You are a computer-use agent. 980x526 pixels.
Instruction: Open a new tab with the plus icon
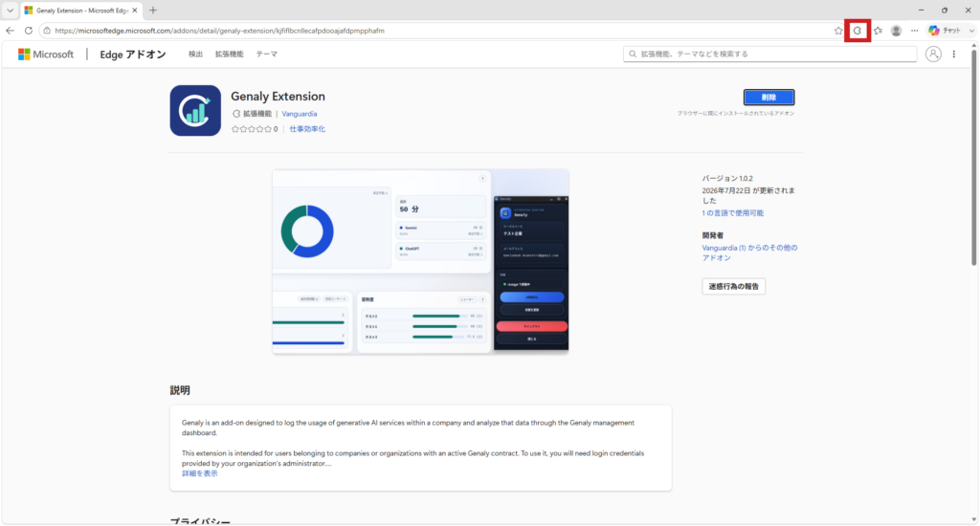click(x=153, y=11)
